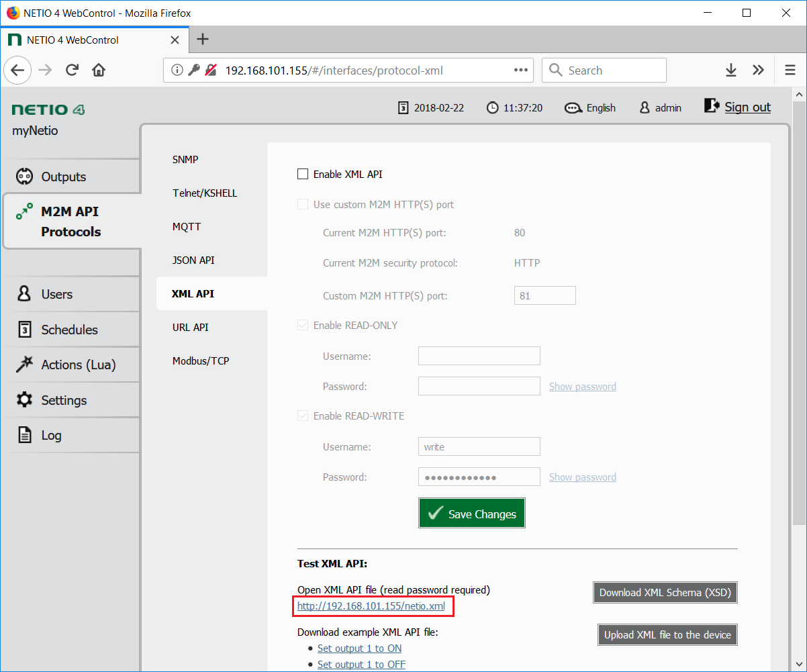Switch to the Modbus/TCP tab
Image resolution: width=807 pixels, height=672 pixels.
click(x=201, y=361)
